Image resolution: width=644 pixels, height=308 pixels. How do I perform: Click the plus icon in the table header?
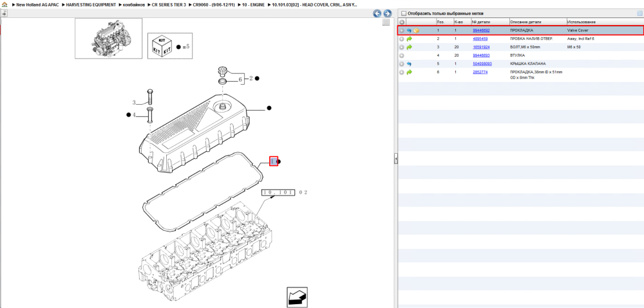[402, 22]
